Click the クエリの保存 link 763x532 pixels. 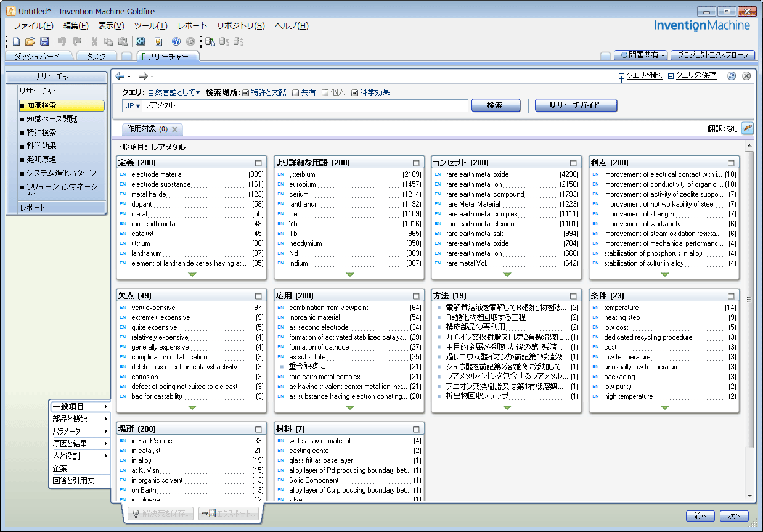[696, 76]
